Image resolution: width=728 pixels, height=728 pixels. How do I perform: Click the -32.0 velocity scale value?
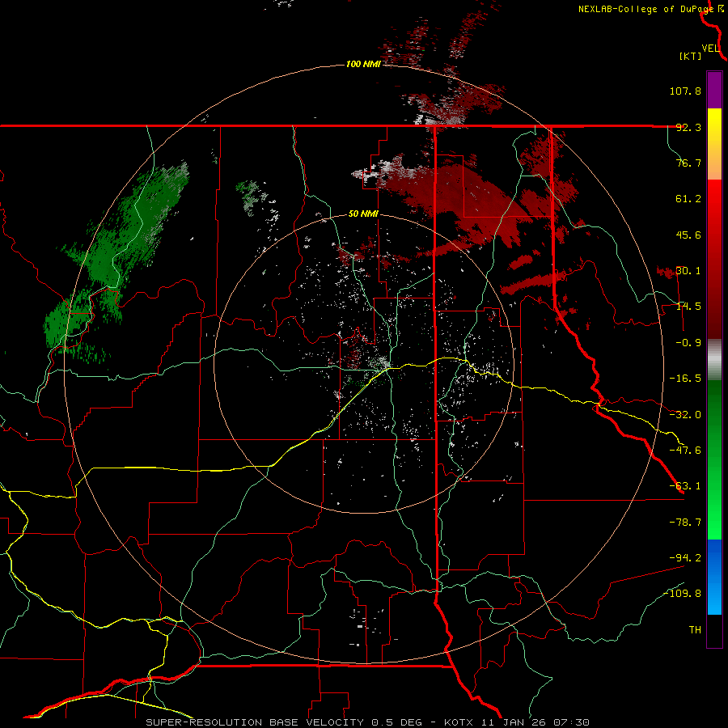click(685, 415)
